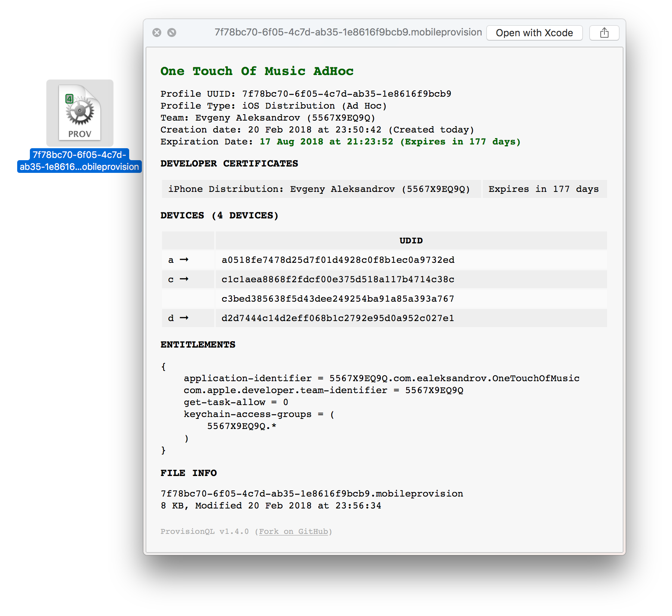The height and width of the screenshot is (616, 672).
Task: Click the circular no-access icon next to close
Action: [x=172, y=33]
